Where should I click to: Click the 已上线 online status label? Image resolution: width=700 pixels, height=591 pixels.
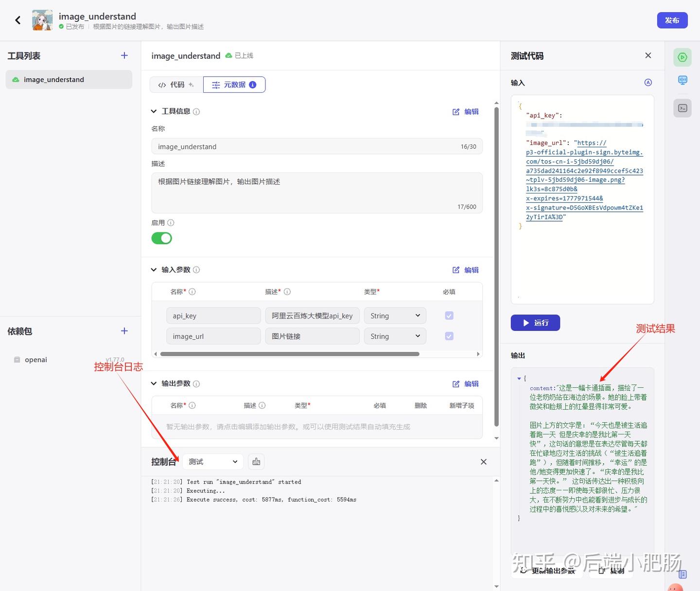(x=239, y=56)
